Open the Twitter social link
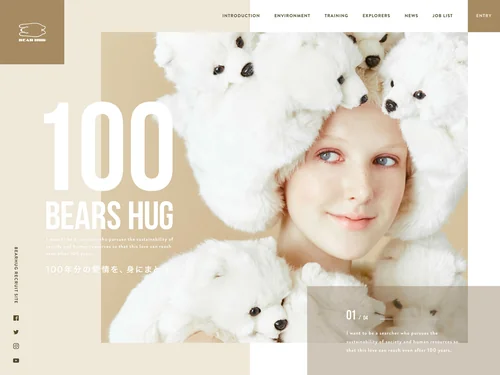 [16, 332]
